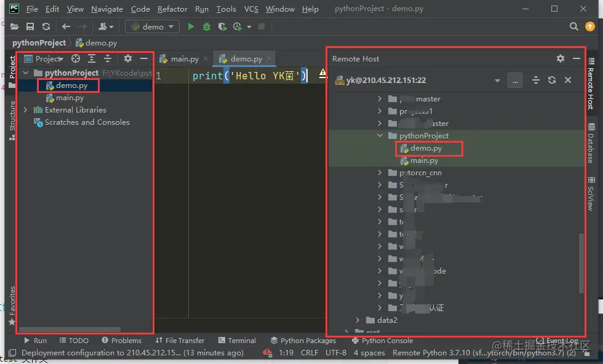Image resolution: width=603 pixels, height=364 pixels.
Task: Click the Save All toolbar icon
Action: [30, 26]
